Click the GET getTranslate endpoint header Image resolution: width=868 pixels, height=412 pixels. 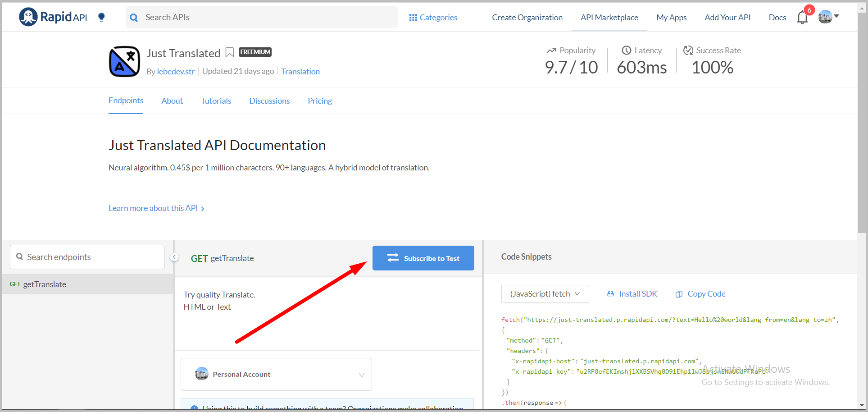[x=222, y=258]
